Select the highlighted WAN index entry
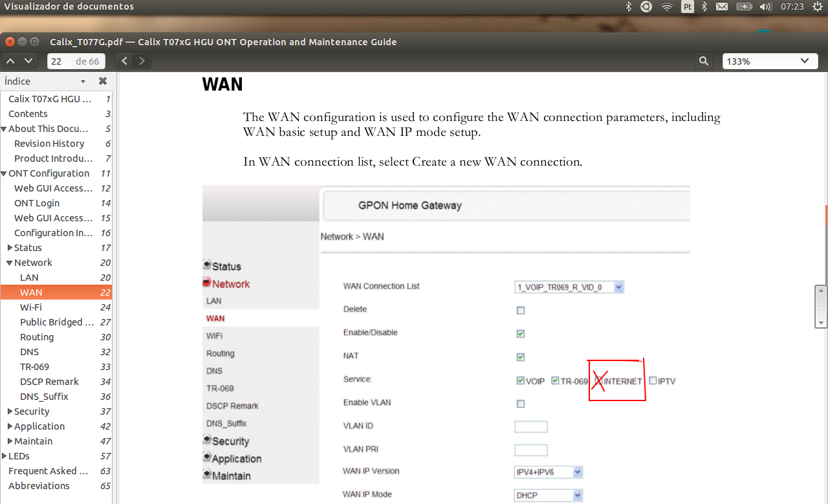The width and height of the screenshot is (828, 504). tap(56, 292)
